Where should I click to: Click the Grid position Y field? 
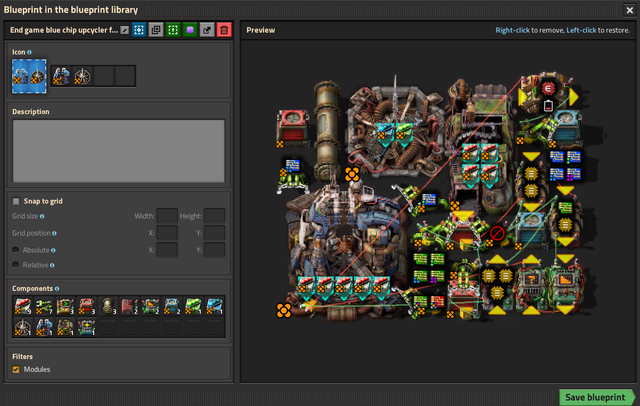click(215, 233)
